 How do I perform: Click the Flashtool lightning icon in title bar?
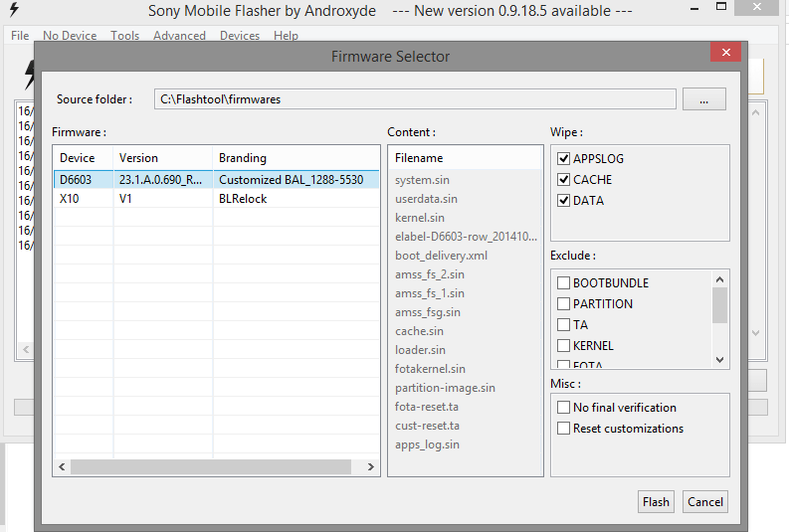tap(14, 10)
